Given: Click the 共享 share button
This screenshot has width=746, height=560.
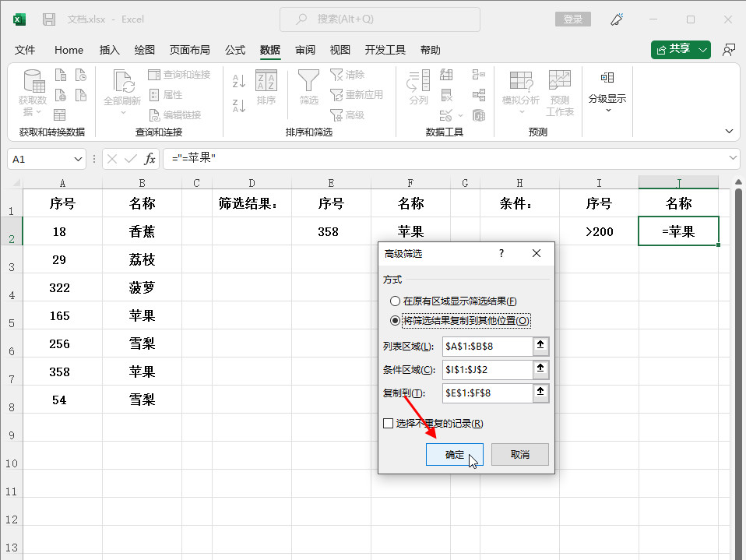Looking at the screenshot, I should (x=674, y=50).
